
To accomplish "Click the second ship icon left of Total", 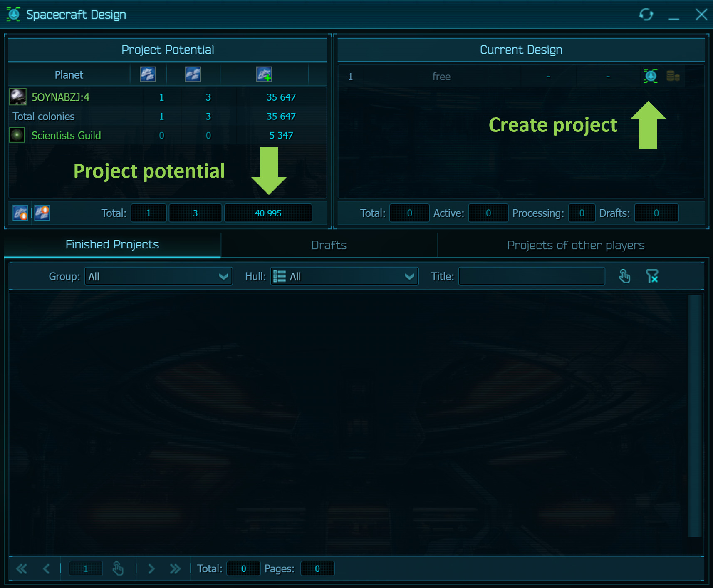I will pos(42,213).
